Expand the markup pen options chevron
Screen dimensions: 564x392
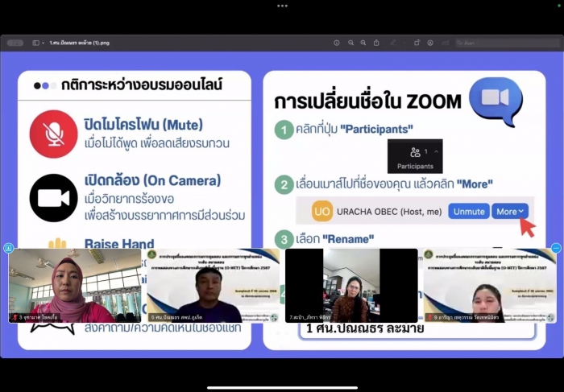[404, 43]
